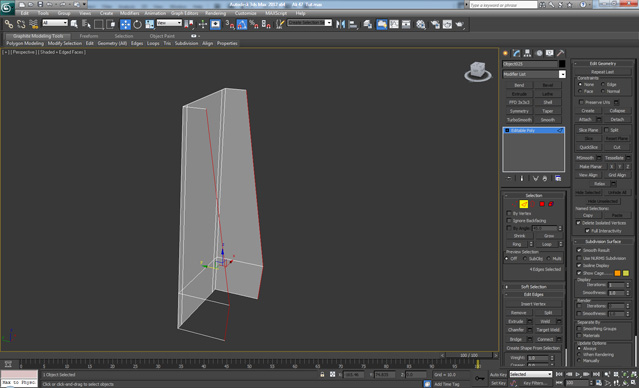
Task: Uncheck Delete Isolated Vertices
Action: coord(578,223)
